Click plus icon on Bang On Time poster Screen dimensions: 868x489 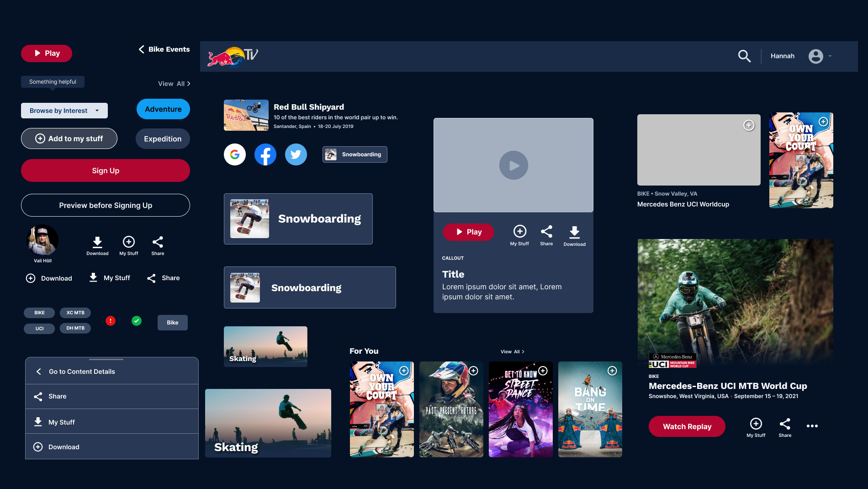612,371
